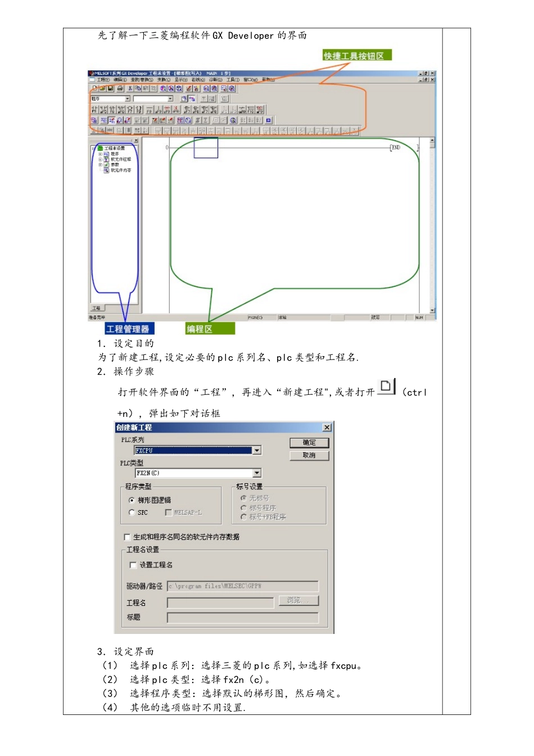534x756 pixels.
Task: Switch to the 工程 tab below the project tree
Action: 97,308
